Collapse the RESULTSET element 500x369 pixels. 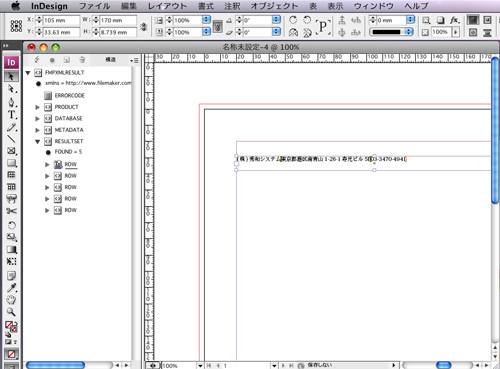[38, 142]
